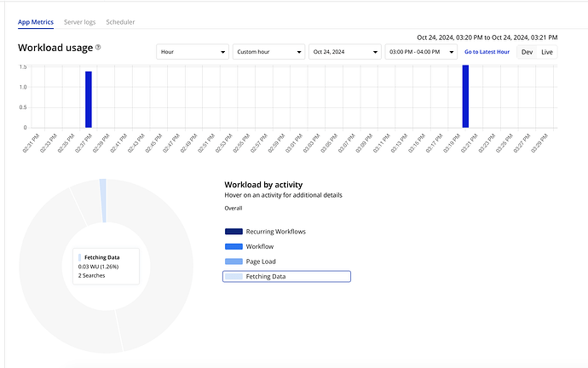This screenshot has width=588, height=368.
Task: Select the App Metrics tab
Action: tap(36, 22)
